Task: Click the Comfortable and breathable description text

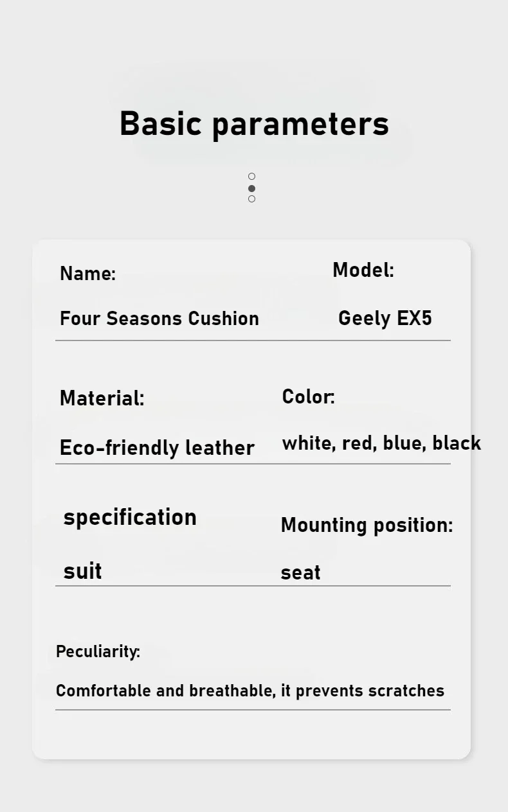Action: click(250, 691)
